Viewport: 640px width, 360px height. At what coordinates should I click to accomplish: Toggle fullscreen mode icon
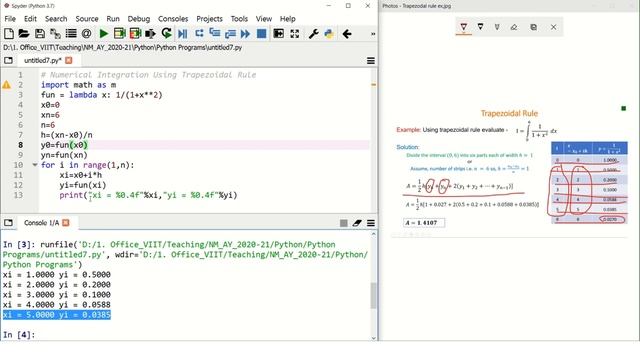click(x=295, y=33)
